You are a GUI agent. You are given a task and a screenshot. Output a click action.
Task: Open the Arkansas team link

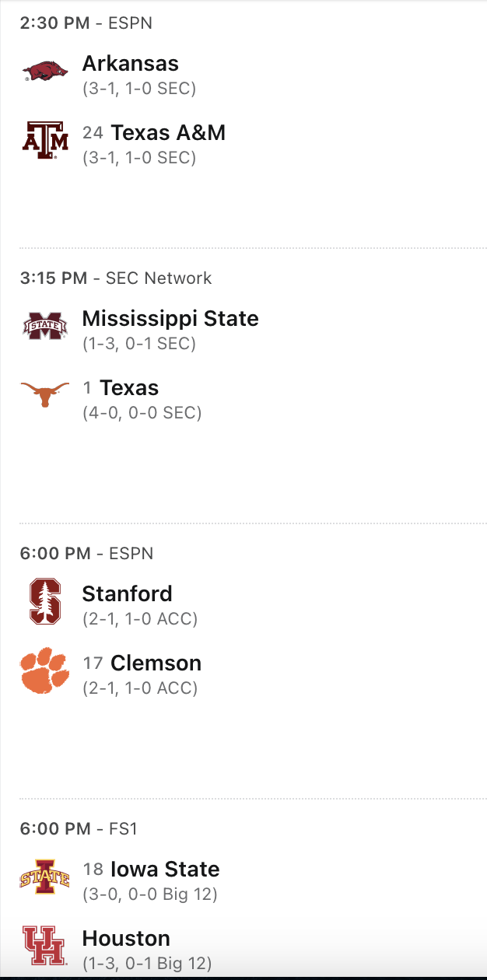click(x=130, y=63)
